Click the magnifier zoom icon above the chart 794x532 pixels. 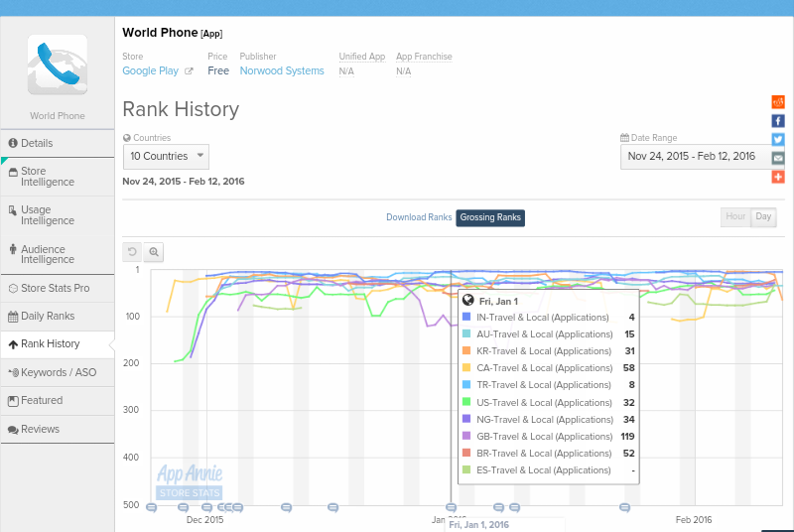pyautogui.click(x=154, y=251)
